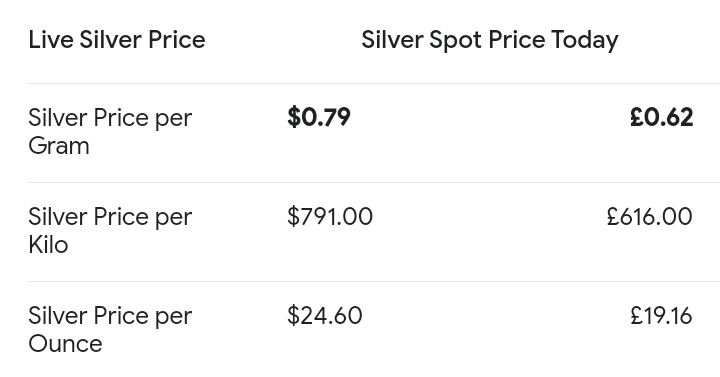This screenshot has width=720, height=377.
Task: Select the Silver Price per Kilo label
Action: point(110,231)
